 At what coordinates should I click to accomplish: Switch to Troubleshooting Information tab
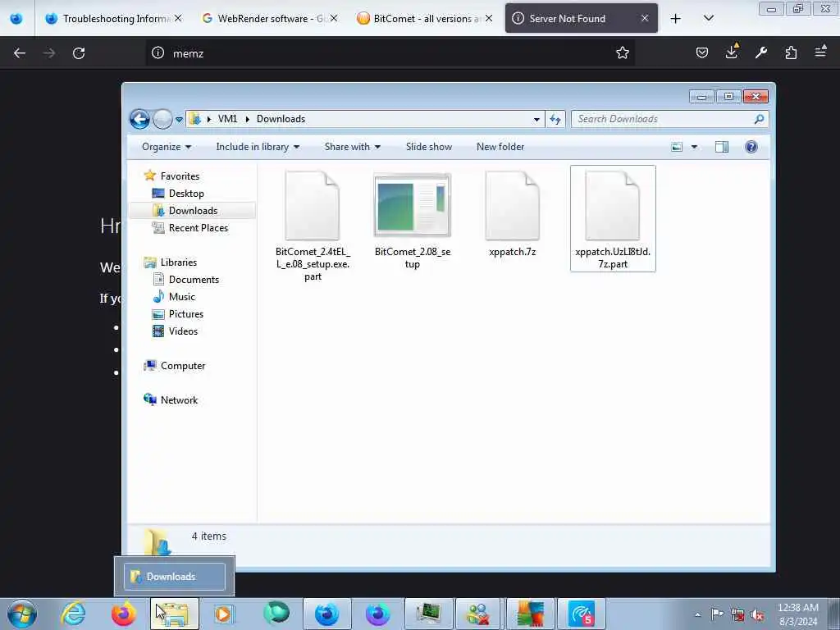click(x=114, y=18)
